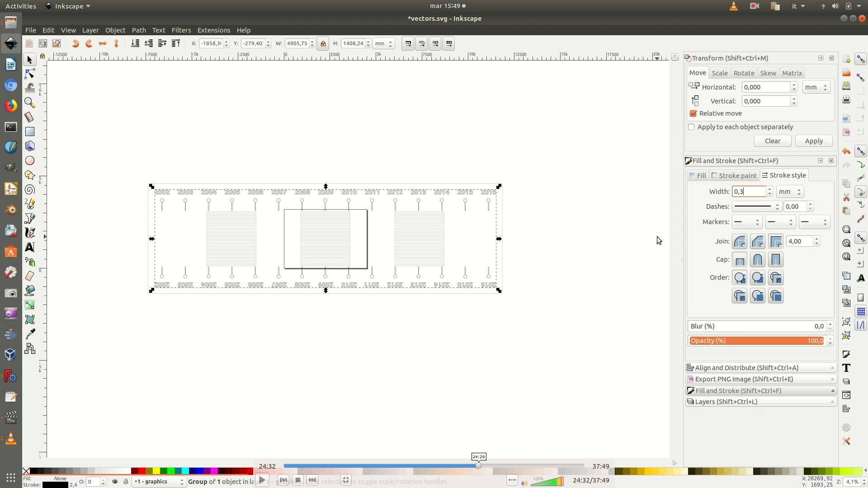Select the Star polygon tool
Image resolution: width=868 pixels, height=488 pixels.
[30, 175]
